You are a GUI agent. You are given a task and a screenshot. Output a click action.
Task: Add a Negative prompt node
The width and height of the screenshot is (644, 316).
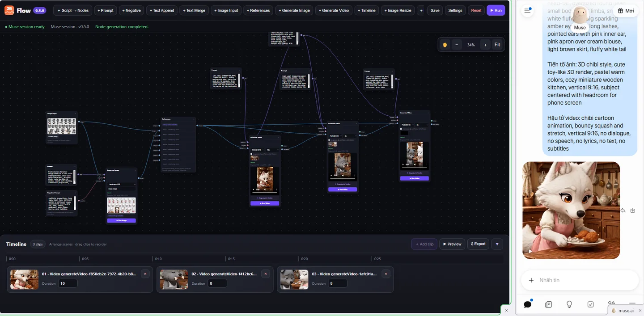click(131, 10)
